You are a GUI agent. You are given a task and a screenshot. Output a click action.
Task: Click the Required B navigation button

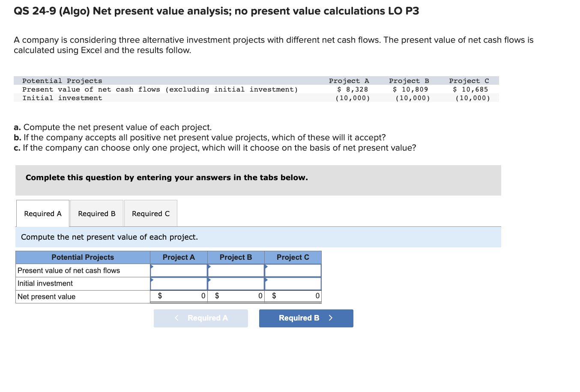click(x=306, y=318)
